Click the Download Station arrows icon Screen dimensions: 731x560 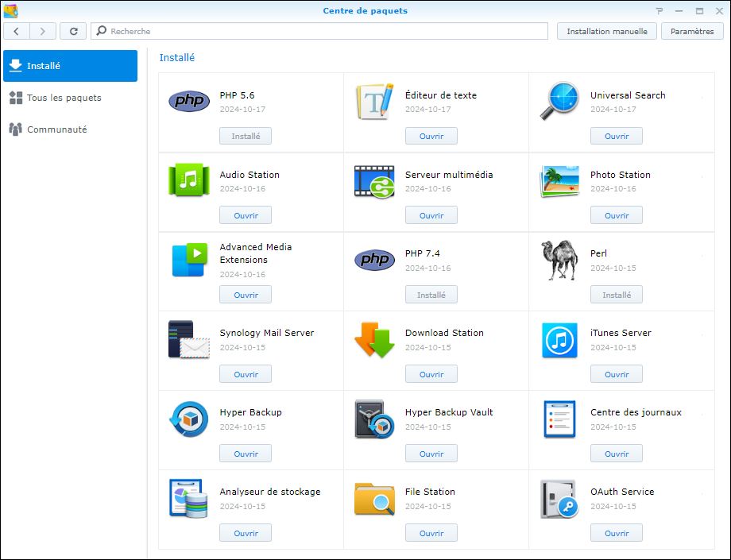point(374,340)
